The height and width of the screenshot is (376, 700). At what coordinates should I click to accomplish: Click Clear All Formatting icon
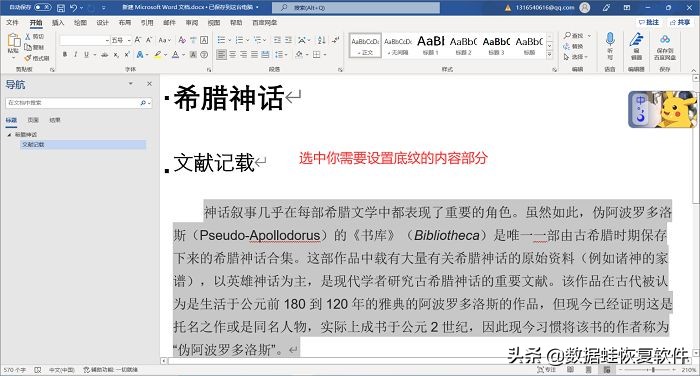[x=182, y=40]
